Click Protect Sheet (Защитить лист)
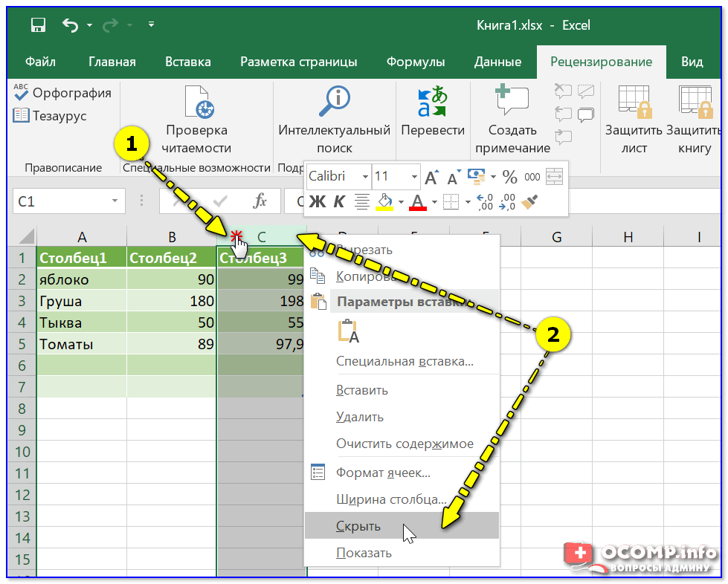The height and width of the screenshot is (584, 728). [x=634, y=119]
